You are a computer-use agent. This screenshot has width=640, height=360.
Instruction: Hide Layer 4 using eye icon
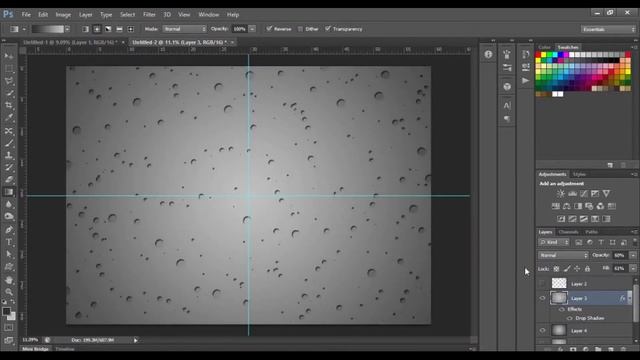[x=542, y=331]
